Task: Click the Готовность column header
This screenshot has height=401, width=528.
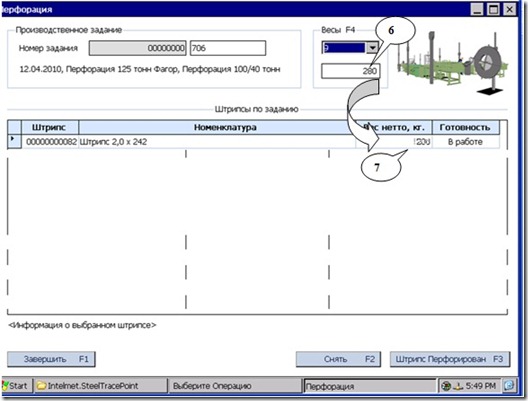Action: [x=465, y=127]
